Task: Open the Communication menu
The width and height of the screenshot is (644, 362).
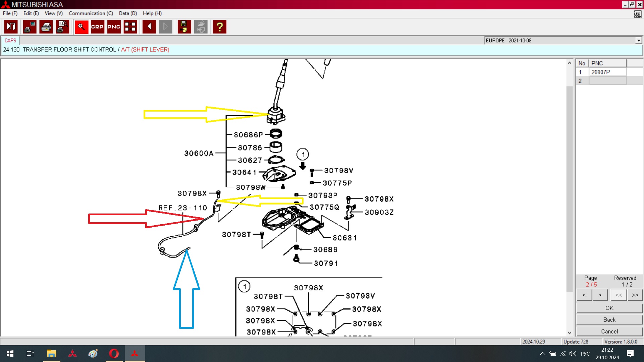Action: coord(91,13)
